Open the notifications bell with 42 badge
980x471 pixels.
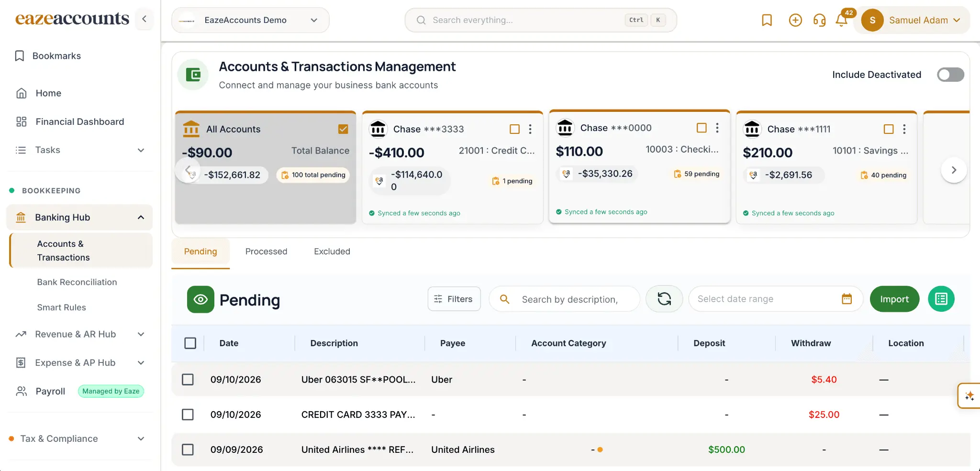tap(841, 20)
